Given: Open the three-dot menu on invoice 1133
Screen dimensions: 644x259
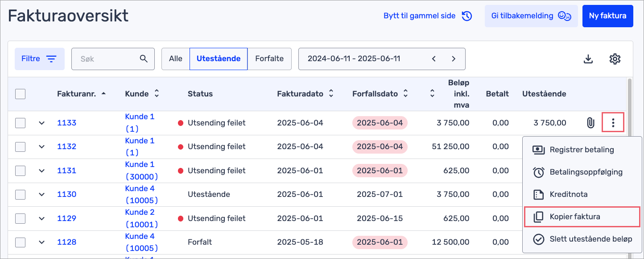Looking at the screenshot, I should (613, 122).
